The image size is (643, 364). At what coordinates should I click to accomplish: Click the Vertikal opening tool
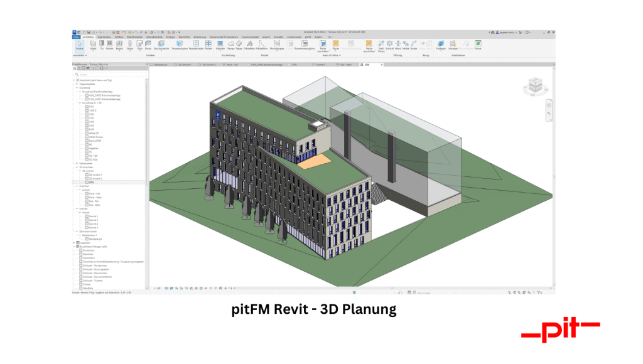coord(406,45)
